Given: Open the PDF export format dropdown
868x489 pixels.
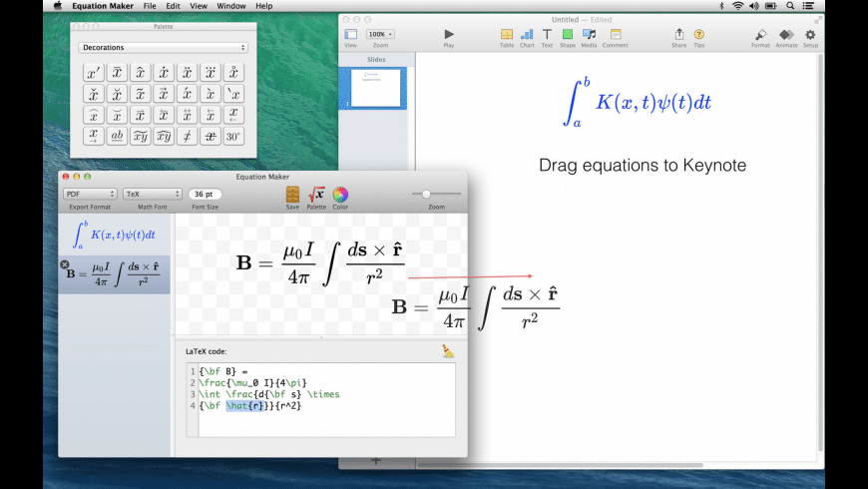Looking at the screenshot, I should click(x=90, y=194).
